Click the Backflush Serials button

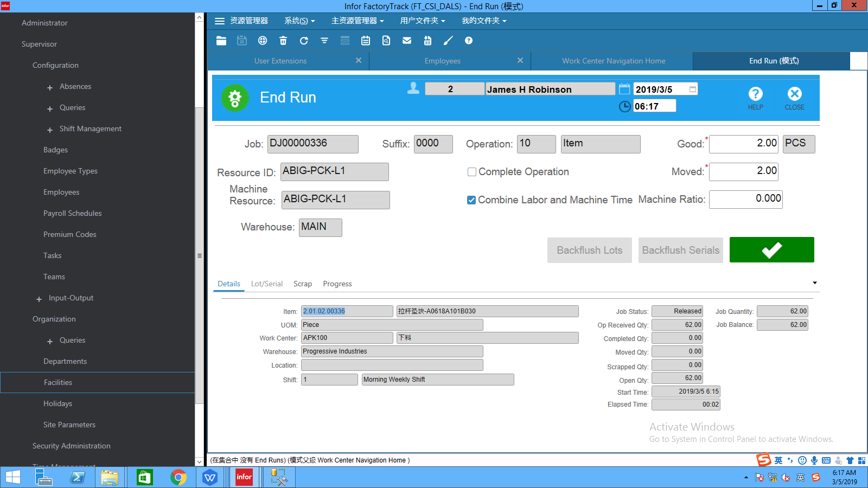click(681, 250)
